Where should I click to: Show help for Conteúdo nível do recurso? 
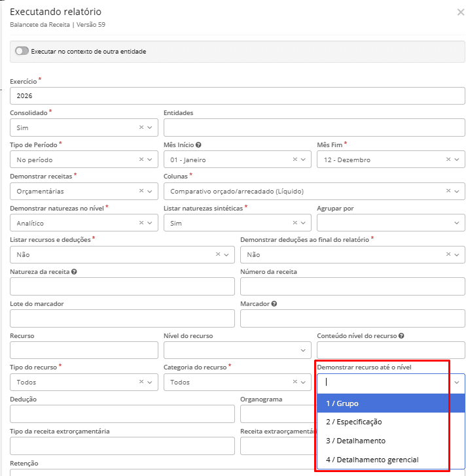(x=401, y=336)
